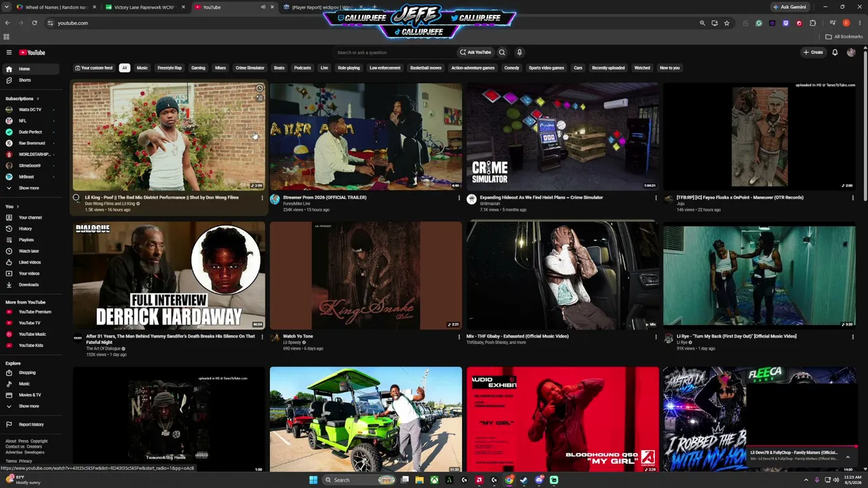Screen dimensions: 868x488
Task: Click the Ask YouTube button
Action: 475,52
